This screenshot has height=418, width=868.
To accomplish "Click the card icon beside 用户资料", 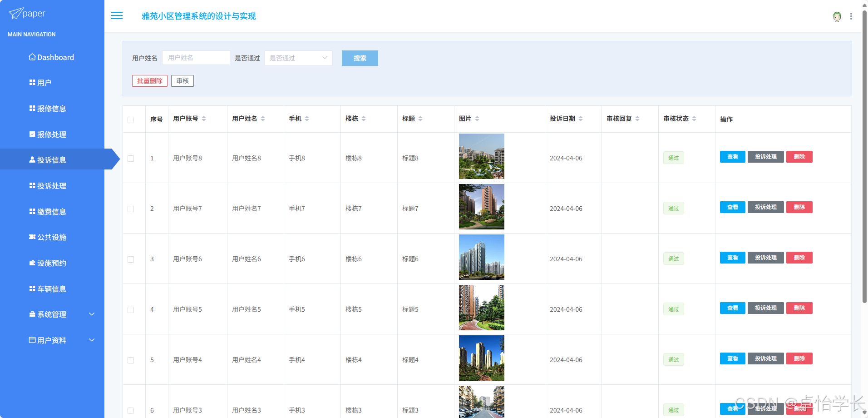I will (32, 340).
